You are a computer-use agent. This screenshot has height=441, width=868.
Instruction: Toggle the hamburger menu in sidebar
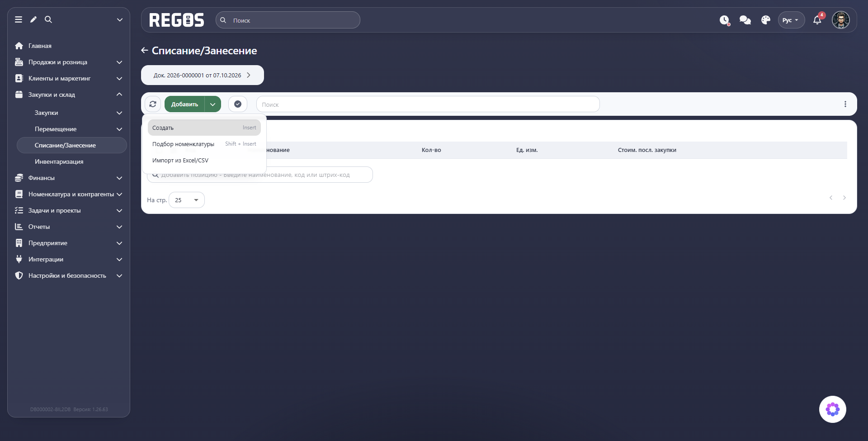click(19, 19)
